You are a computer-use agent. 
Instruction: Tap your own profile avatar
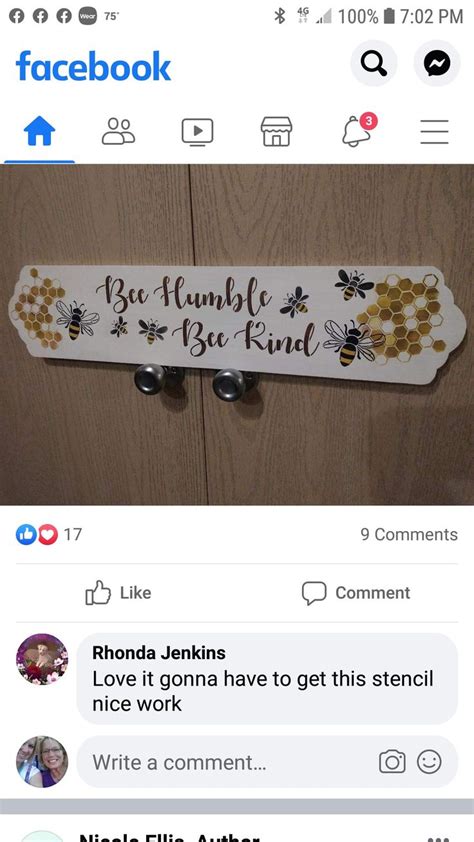coord(42,761)
